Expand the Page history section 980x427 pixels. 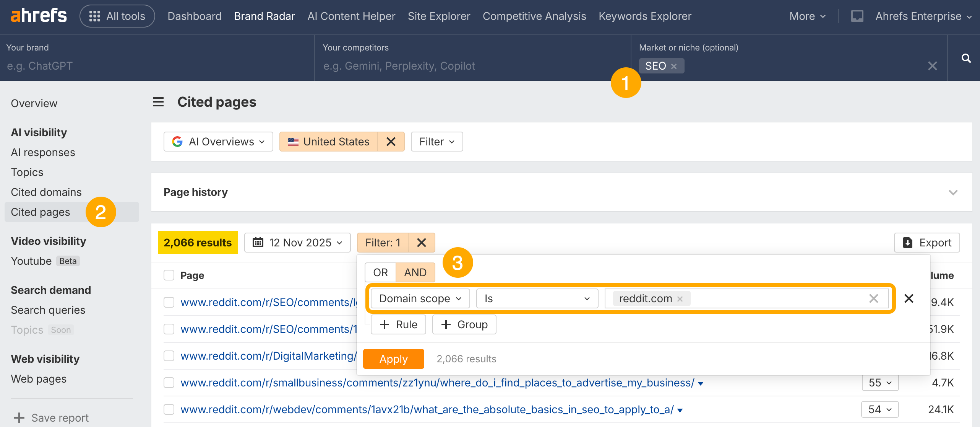pyautogui.click(x=953, y=192)
